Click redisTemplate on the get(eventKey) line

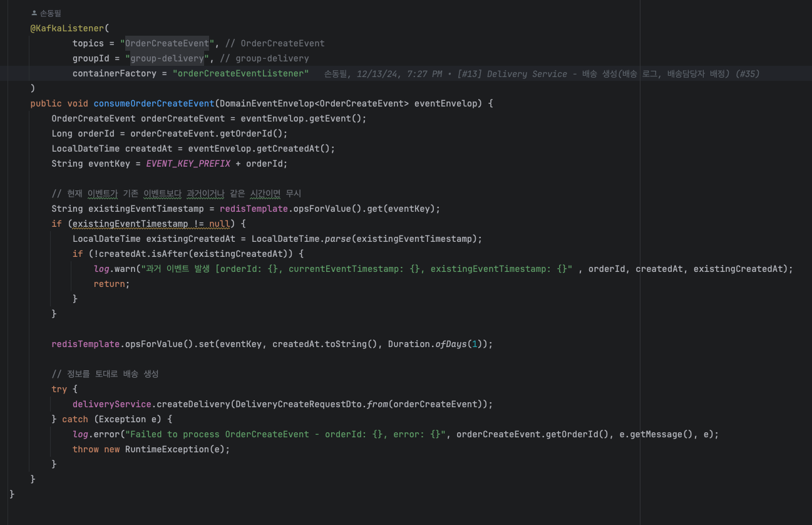(x=254, y=209)
